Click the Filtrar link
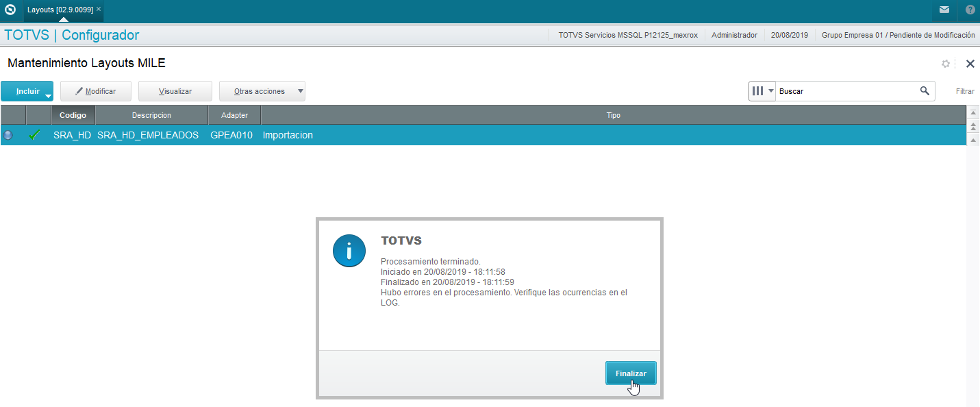 coord(965,91)
